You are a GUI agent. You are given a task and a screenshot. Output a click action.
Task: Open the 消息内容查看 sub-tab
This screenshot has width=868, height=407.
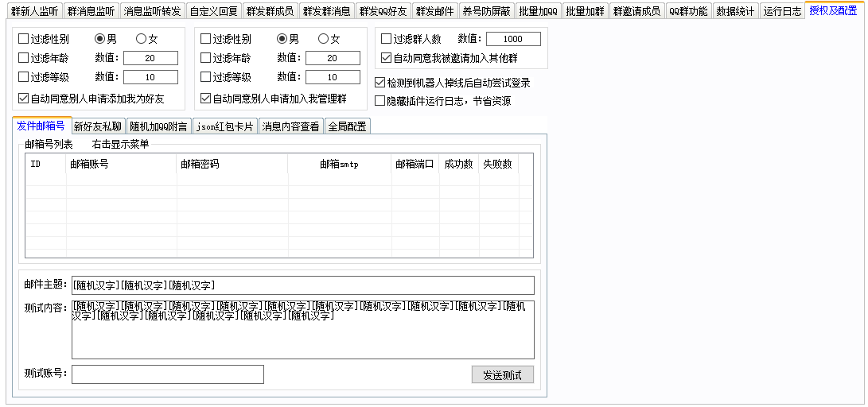[291, 126]
